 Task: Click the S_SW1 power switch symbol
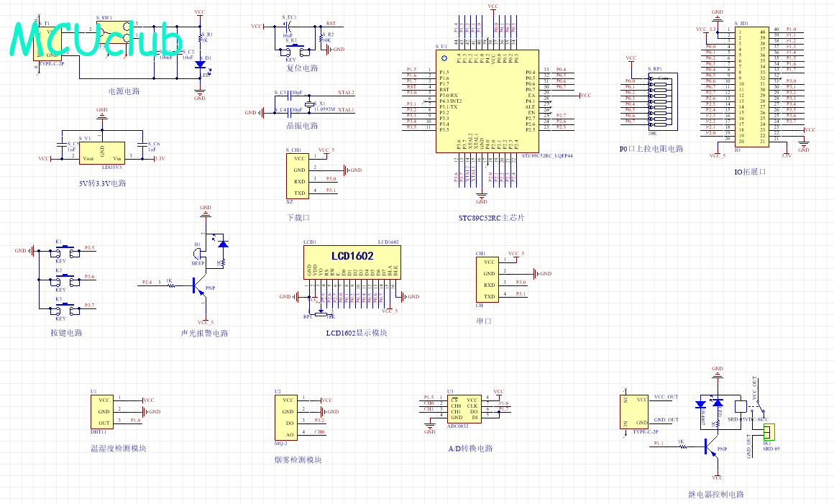114,32
